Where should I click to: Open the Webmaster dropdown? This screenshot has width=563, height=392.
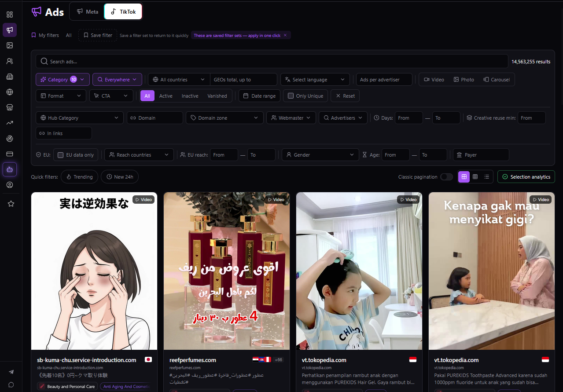point(291,118)
